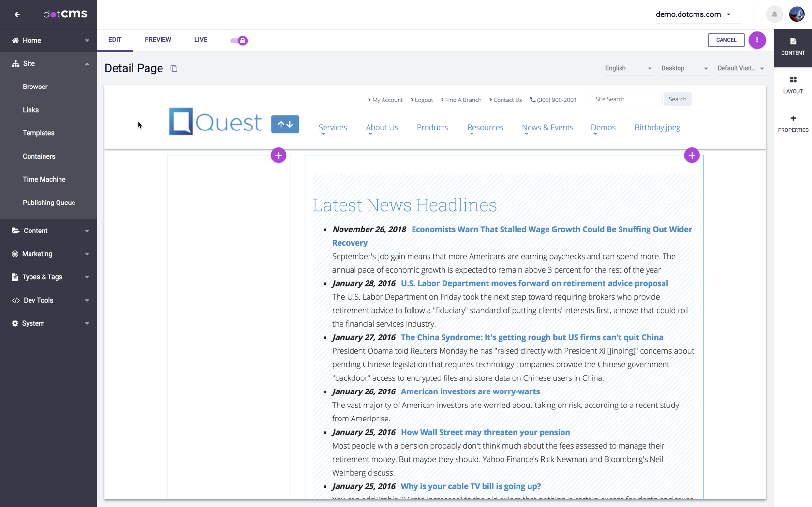The height and width of the screenshot is (507, 812).
Task: Add content to the left container
Action: click(278, 155)
